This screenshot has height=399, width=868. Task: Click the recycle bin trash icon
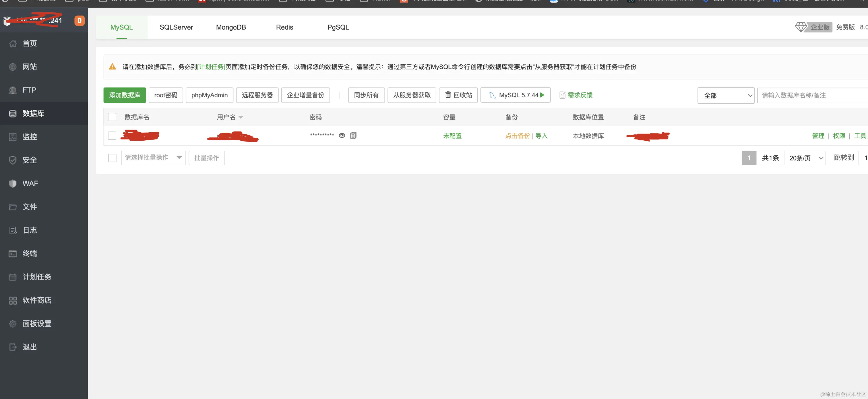pyautogui.click(x=448, y=95)
